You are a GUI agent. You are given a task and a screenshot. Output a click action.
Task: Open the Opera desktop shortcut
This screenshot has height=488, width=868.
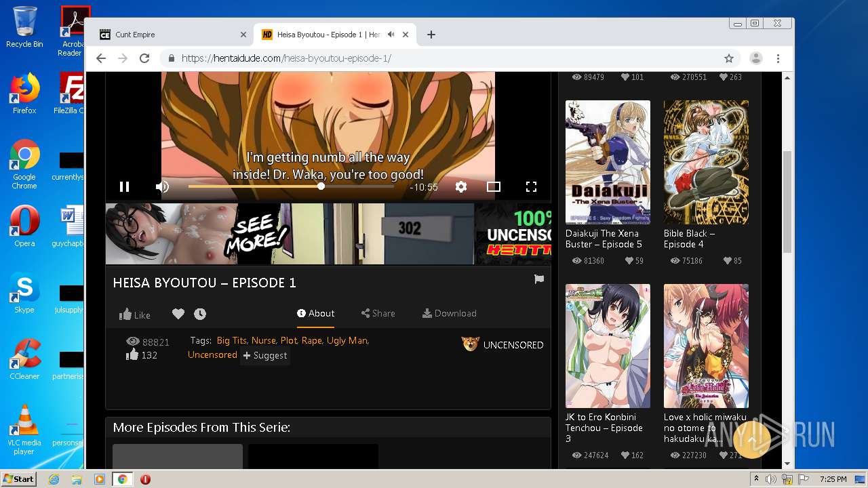24,226
